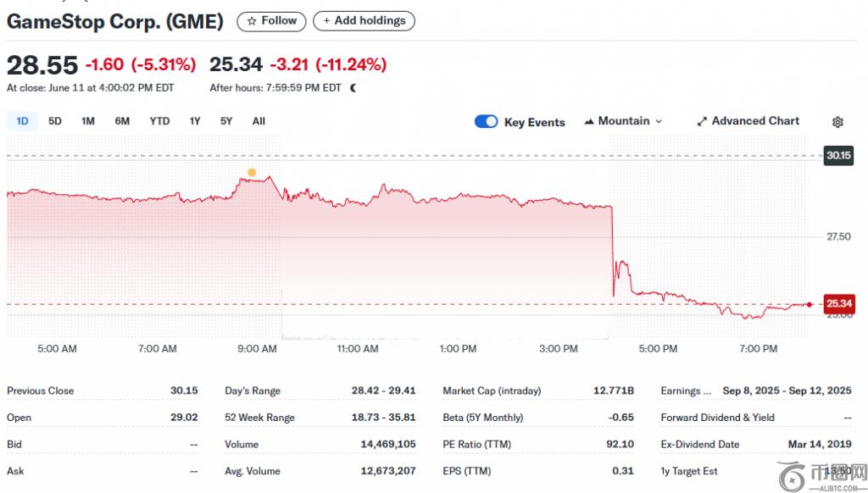868x493 pixels.
Task: Click the star icon in Follow
Action: click(x=252, y=21)
